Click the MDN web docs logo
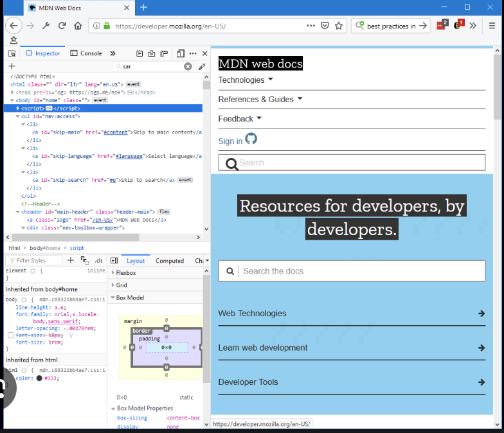Screen dimensions: 504x433 pos(260,64)
